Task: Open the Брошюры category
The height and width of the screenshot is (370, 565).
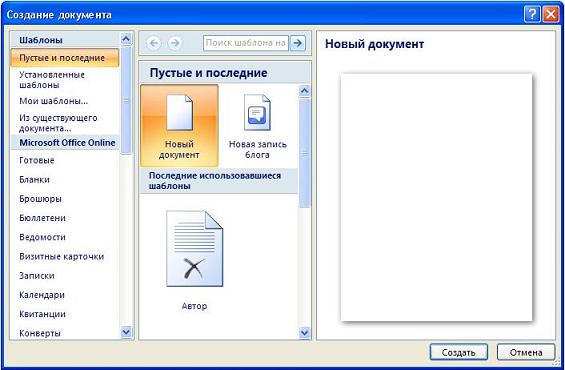Action: (40, 199)
